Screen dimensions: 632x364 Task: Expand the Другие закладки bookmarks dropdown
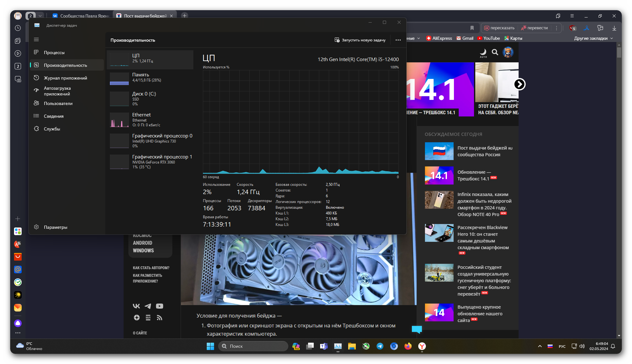point(593,38)
